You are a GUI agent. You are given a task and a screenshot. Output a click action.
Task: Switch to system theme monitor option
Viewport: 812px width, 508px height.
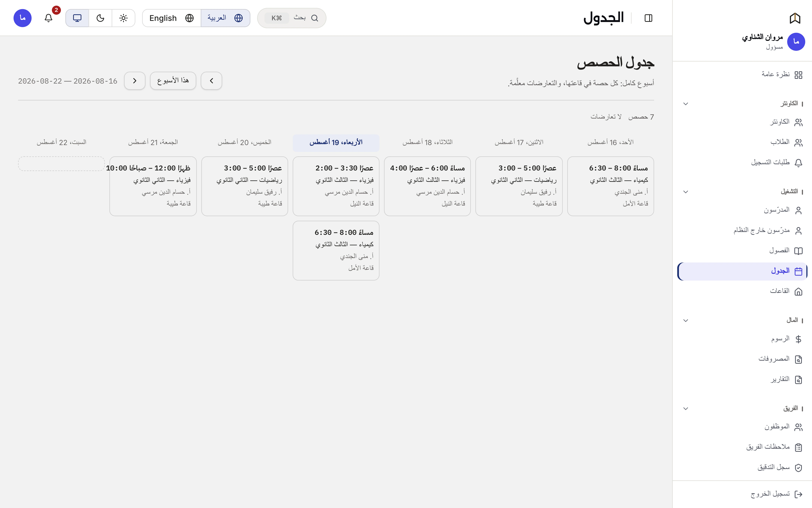[x=77, y=18]
